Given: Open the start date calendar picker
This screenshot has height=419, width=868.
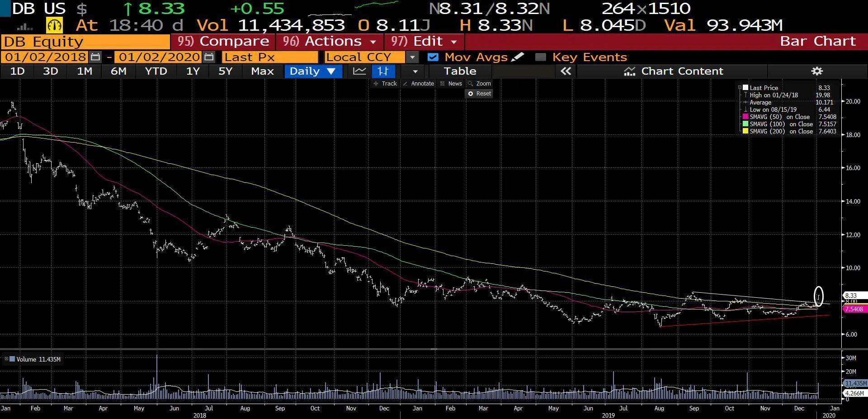Looking at the screenshot, I should pos(95,57).
